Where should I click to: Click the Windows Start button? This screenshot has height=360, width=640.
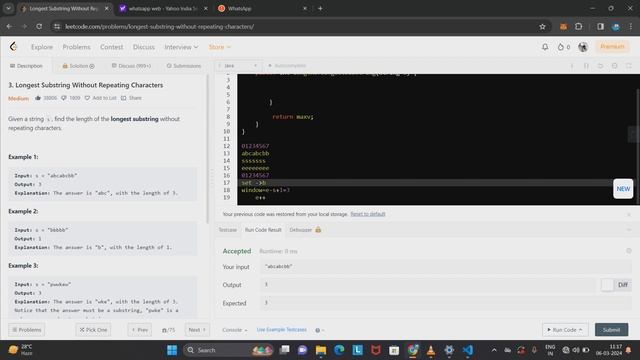click(172, 350)
